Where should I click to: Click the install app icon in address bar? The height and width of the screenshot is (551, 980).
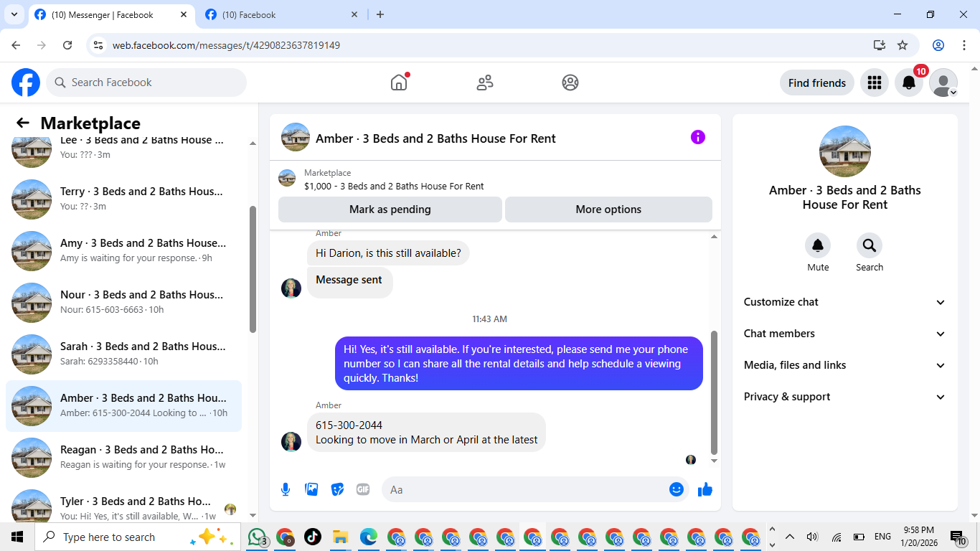[x=880, y=45]
